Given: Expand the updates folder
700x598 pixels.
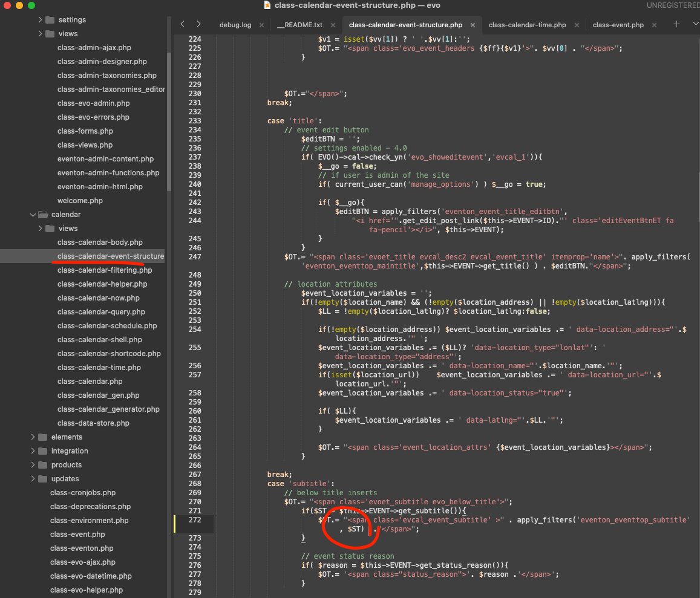Looking at the screenshot, I should pyautogui.click(x=33, y=478).
